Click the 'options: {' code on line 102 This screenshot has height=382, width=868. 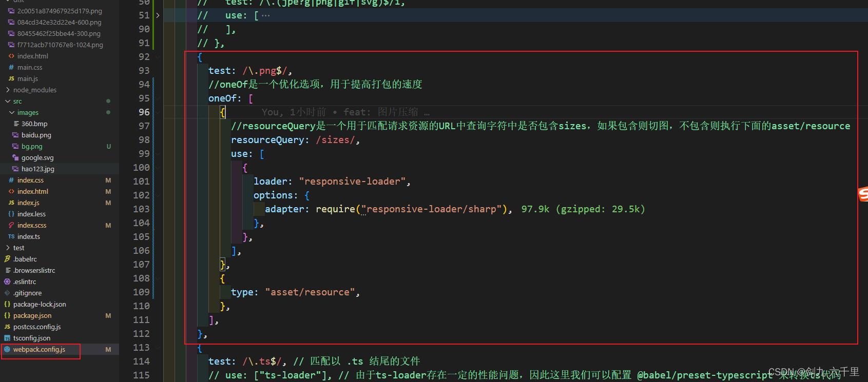coord(282,195)
